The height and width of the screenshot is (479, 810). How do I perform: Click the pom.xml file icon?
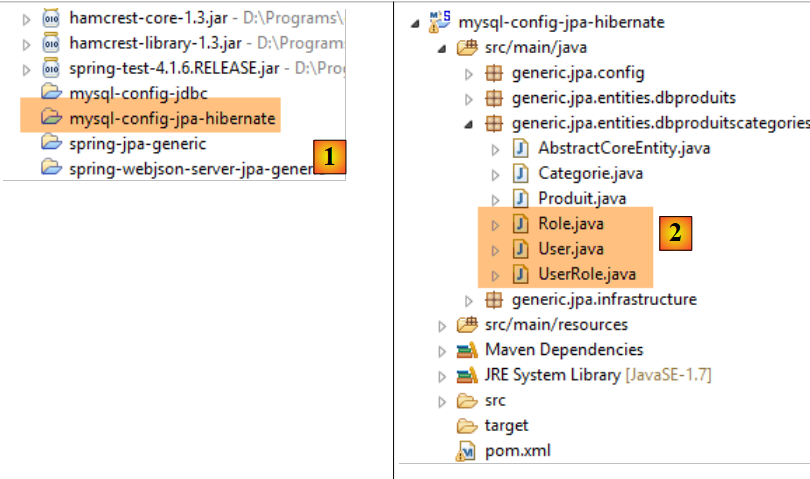[467, 451]
